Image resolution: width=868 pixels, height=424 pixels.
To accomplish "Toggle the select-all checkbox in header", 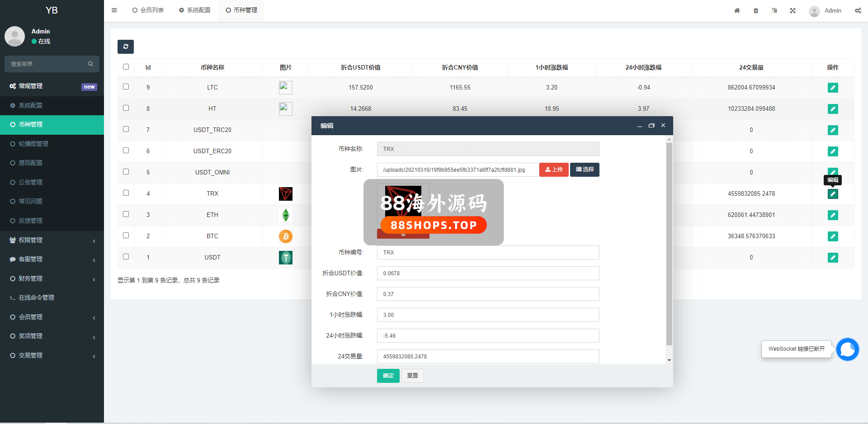I will tap(126, 67).
